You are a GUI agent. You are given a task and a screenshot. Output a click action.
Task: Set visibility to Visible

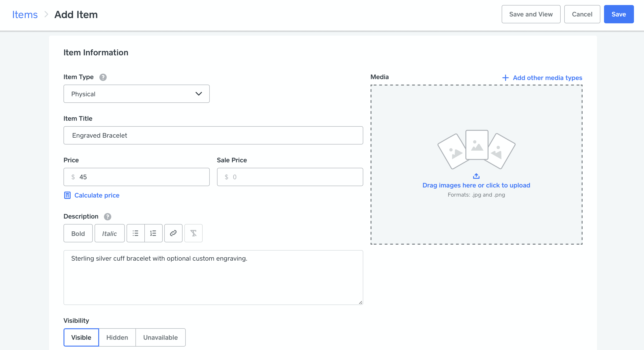(x=81, y=337)
